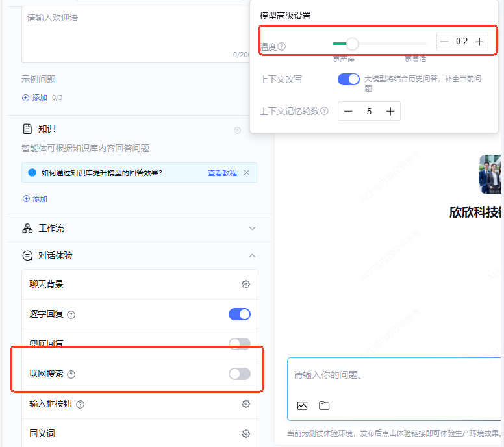Click the image upload icon in chat box
504x447 pixels.
[302, 405]
